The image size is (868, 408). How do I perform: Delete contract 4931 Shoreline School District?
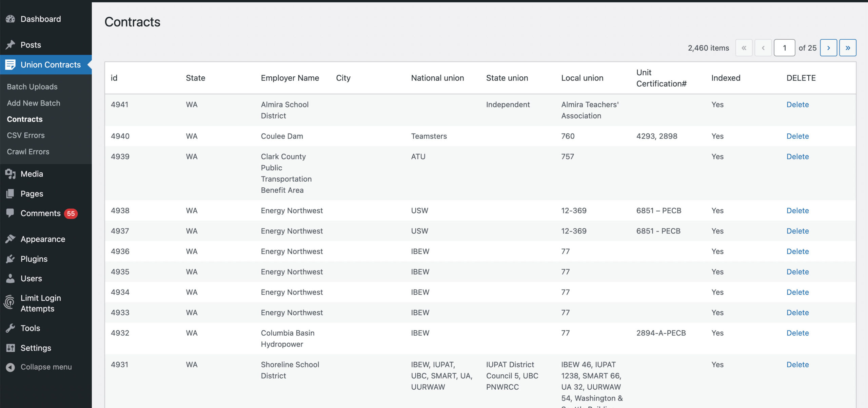(x=797, y=365)
